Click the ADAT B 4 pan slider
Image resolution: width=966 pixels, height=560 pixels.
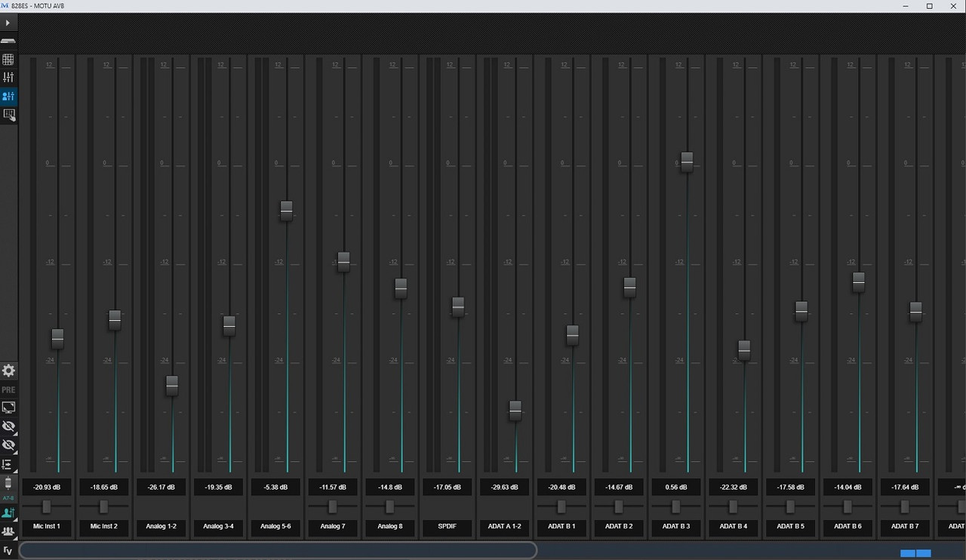(x=734, y=506)
